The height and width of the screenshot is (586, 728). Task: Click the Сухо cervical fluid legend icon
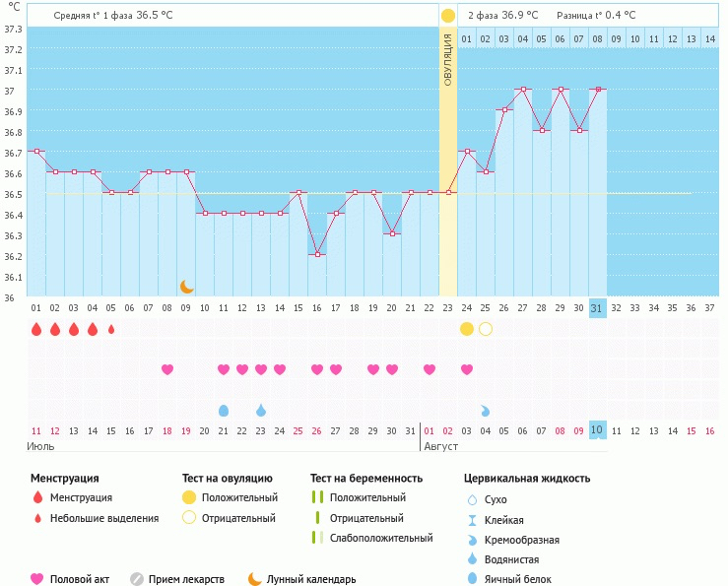point(471,500)
